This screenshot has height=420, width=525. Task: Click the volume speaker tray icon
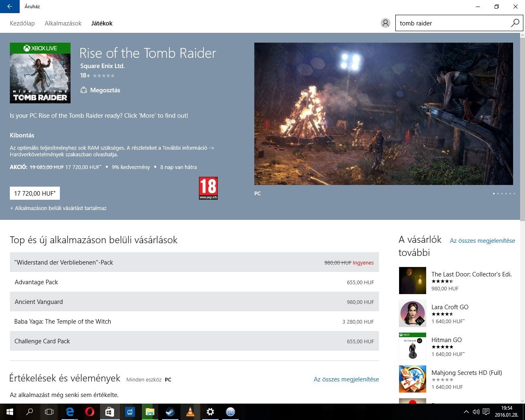(x=476, y=412)
